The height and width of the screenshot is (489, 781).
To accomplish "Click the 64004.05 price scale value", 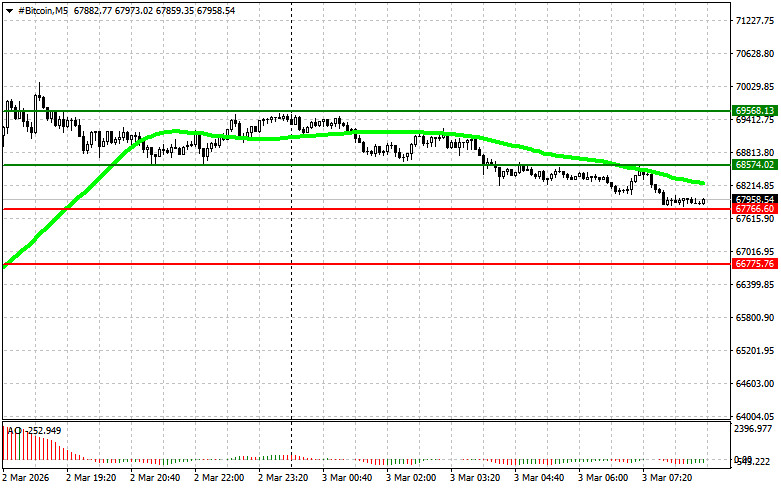I will tap(755, 416).
